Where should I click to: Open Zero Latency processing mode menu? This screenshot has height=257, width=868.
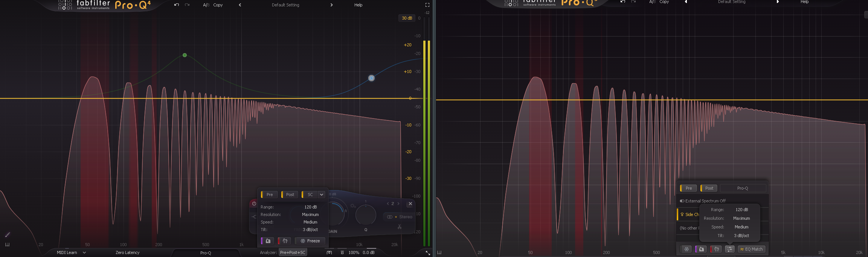pyautogui.click(x=127, y=252)
